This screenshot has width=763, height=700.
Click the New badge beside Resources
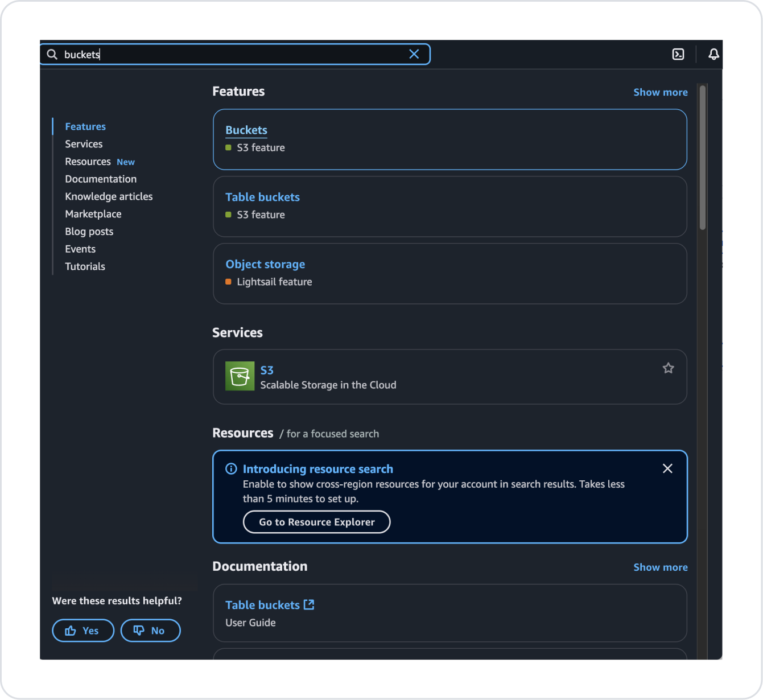[x=126, y=162]
